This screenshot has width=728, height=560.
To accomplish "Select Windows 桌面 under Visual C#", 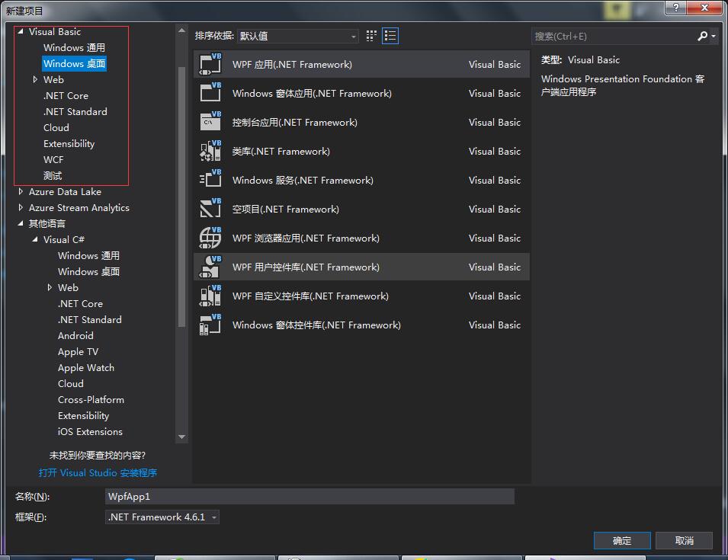I will (88, 271).
